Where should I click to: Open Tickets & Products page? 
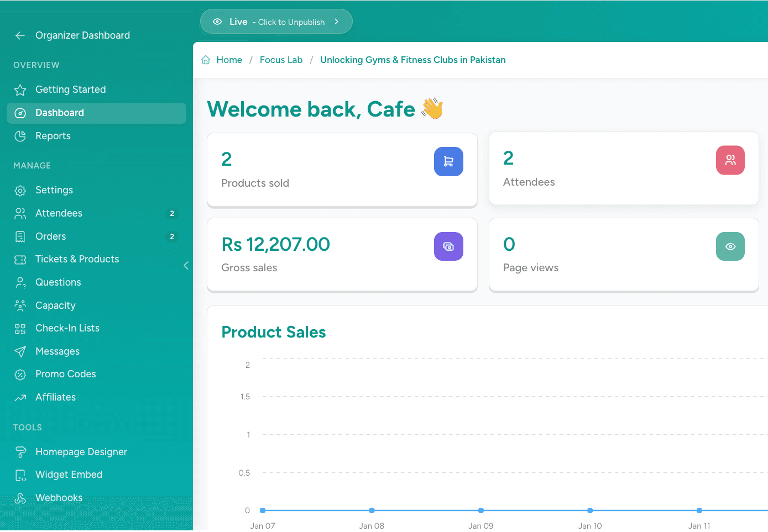tap(96, 259)
